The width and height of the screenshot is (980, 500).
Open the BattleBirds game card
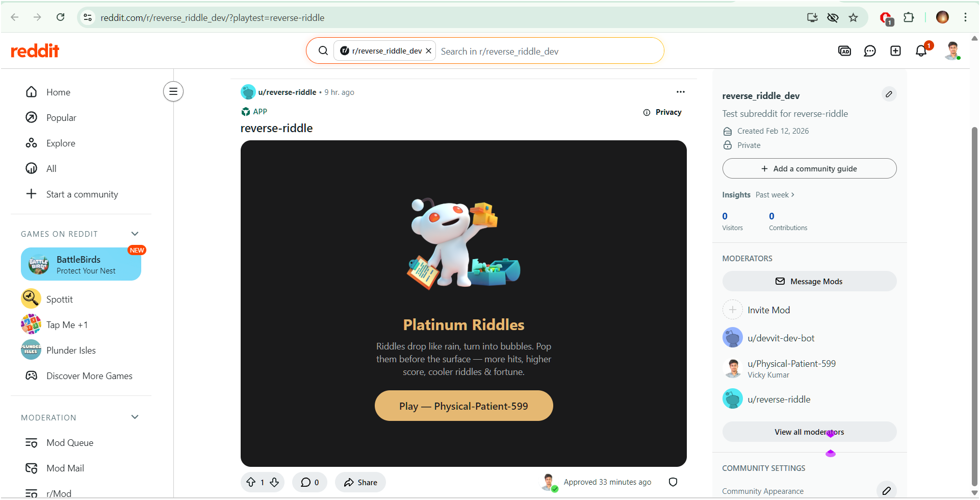81,264
